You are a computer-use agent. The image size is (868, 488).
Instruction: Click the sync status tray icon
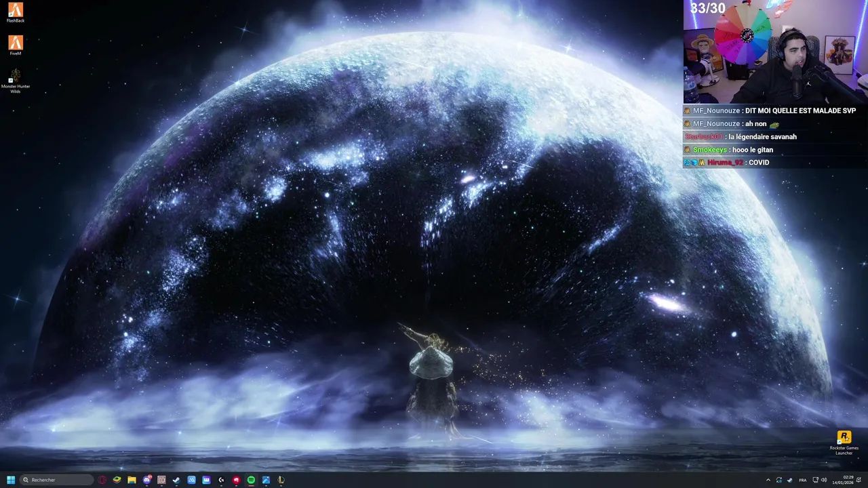tap(779, 480)
